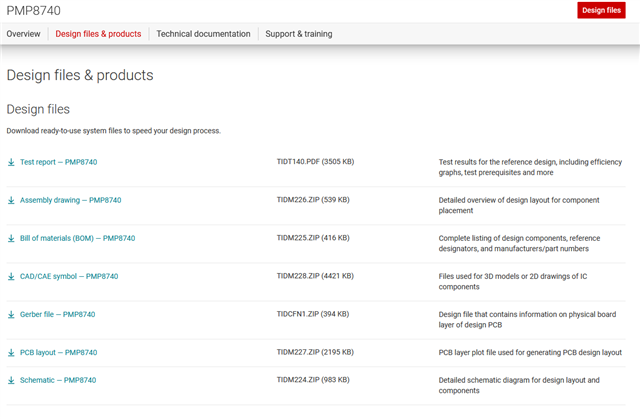Open the Gerber file — PMP8740 link
The width and height of the screenshot is (640, 419).
57,314
